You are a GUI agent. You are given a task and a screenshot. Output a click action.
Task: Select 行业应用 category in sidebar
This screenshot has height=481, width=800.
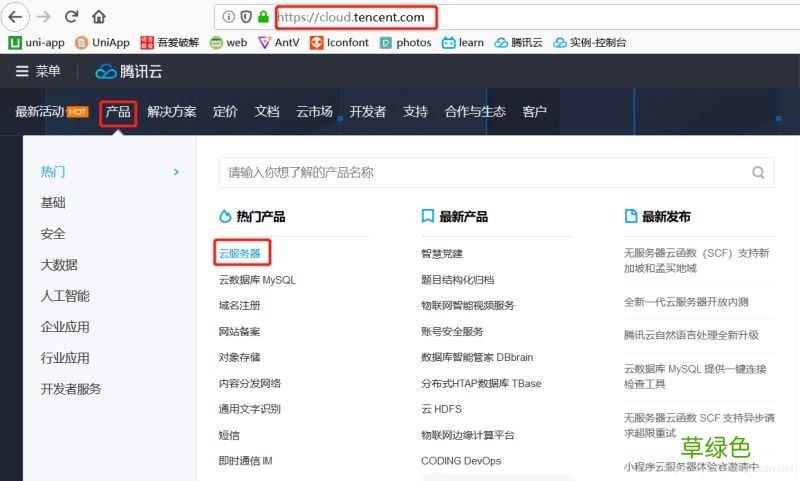65,359
